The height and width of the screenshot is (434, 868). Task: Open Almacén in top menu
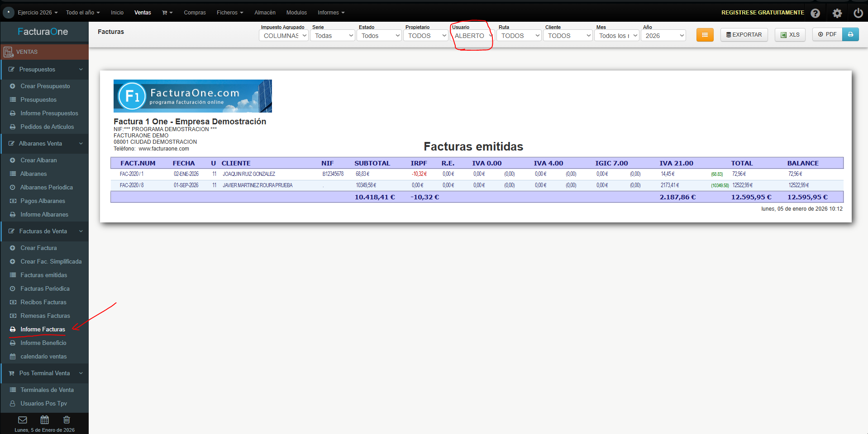click(265, 13)
